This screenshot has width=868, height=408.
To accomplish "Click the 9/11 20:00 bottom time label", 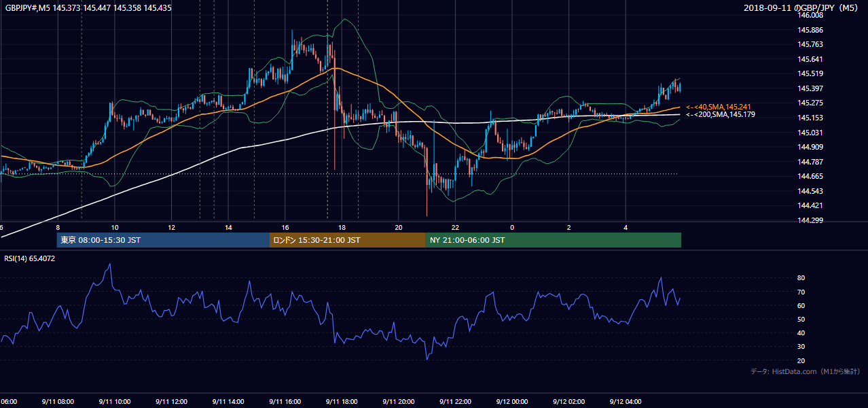I will [399, 402].
